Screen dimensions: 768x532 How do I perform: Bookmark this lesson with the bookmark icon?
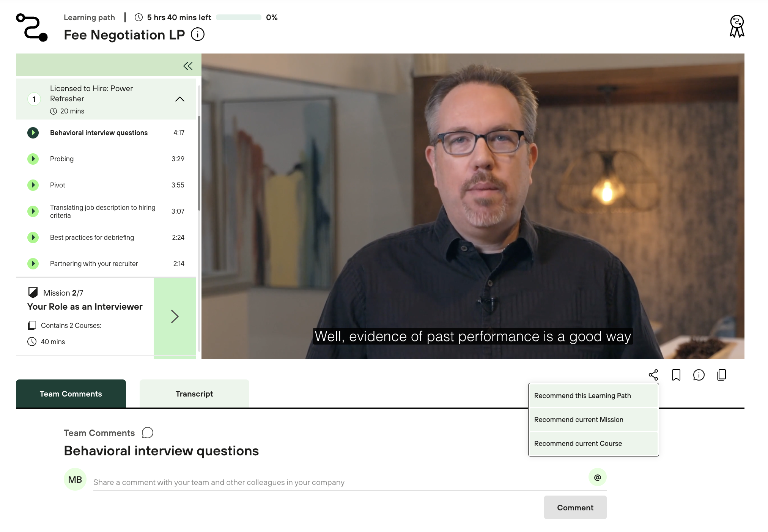[676, 375]
